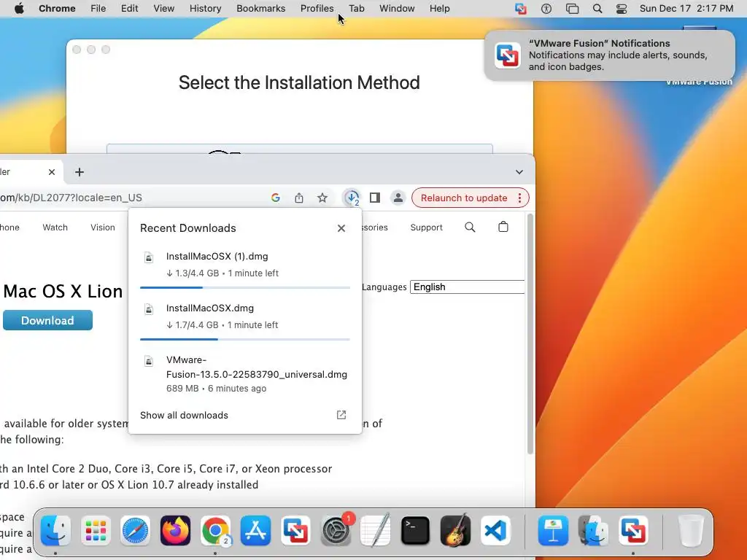Click the menu bar icon left of Spotlight
Viewport: 747px width, 560px height.
pyautogui.click(x=572, y=9)
